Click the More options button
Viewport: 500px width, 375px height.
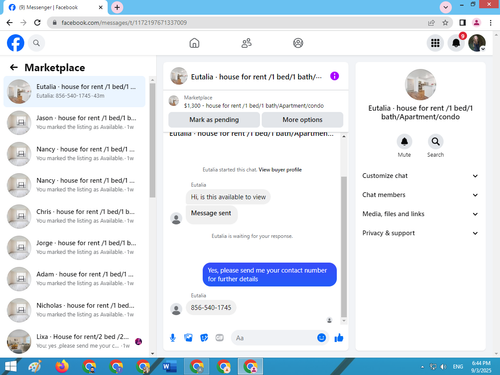pos(302,120)
